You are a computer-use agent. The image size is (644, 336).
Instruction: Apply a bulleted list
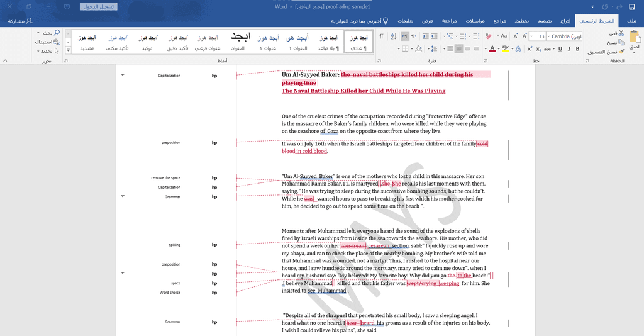point(476,36)
